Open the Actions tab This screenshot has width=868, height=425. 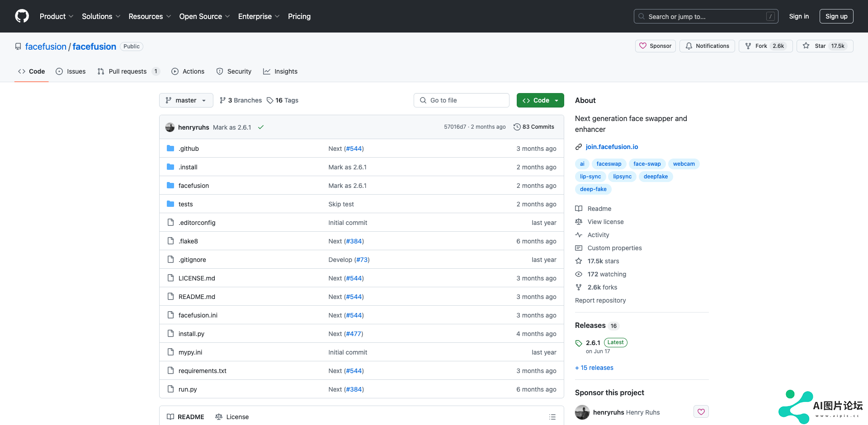pos(188,71)
